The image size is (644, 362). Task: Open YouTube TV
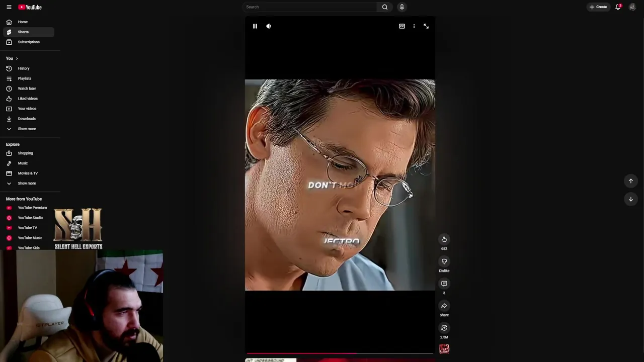29,228
